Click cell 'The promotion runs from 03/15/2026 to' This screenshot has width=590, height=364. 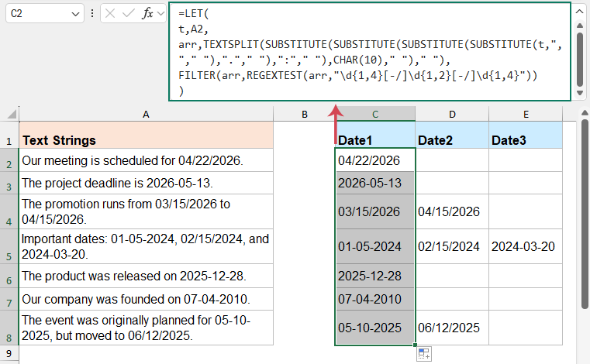point(146,211)
